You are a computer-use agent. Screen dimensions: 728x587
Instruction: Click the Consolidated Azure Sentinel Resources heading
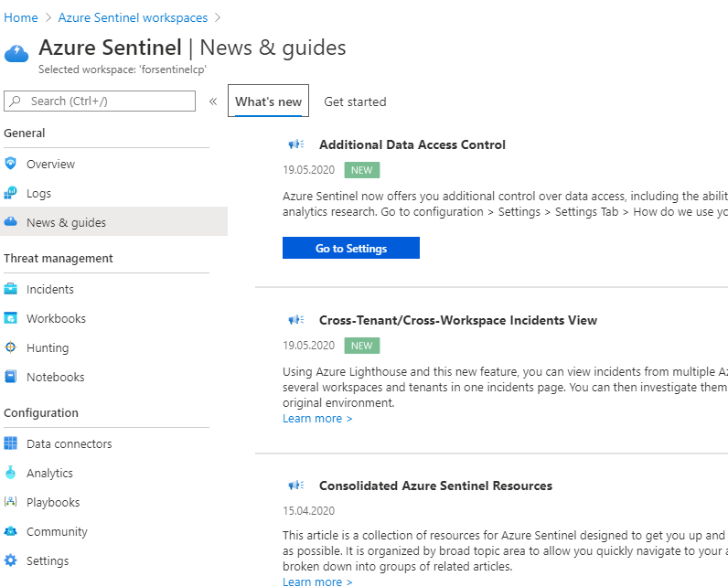coord(435,486)
